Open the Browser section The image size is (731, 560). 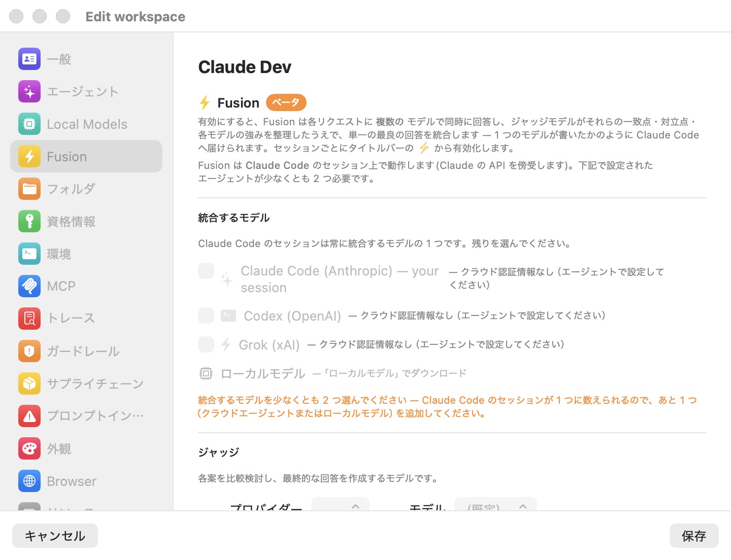click(86, 481)
